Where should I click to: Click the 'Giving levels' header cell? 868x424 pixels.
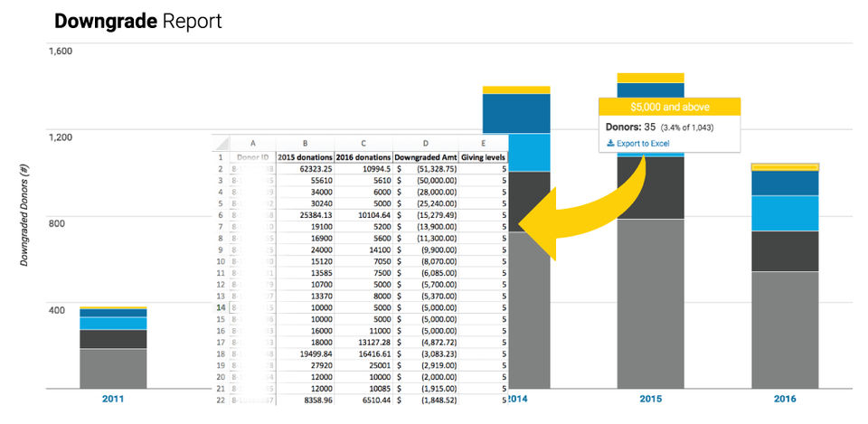483,157
